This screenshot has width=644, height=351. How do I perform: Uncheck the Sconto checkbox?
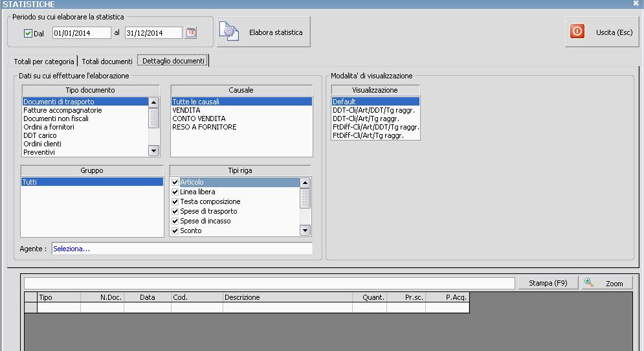175,231
